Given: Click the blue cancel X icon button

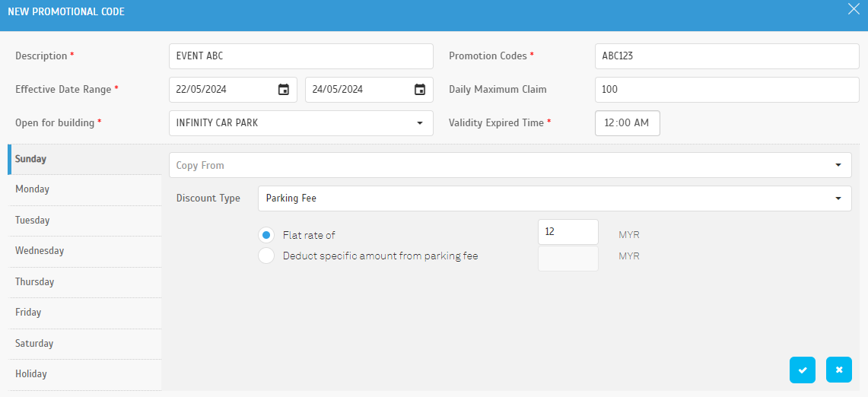Looking at the screenshot, I should pos(838,370).
